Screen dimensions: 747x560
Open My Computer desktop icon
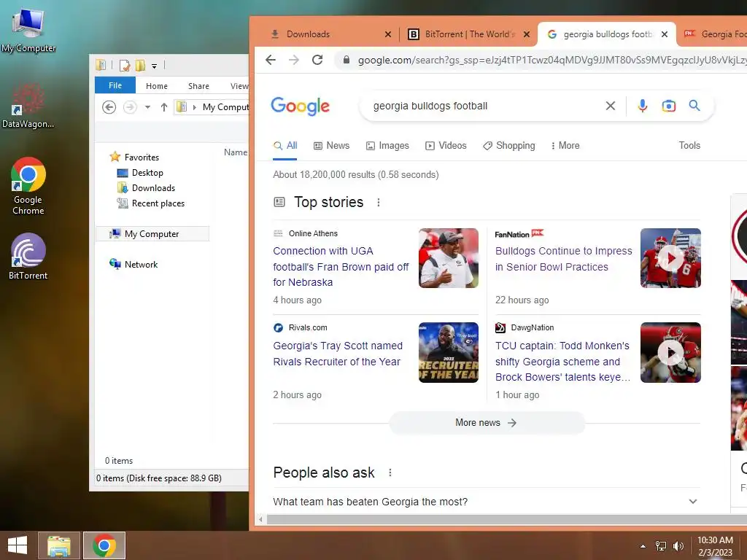28,31
